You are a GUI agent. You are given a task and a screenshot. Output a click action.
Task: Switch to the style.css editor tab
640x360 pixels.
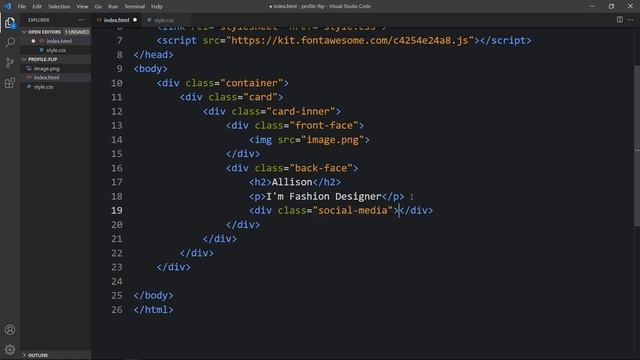click(163, 20)
